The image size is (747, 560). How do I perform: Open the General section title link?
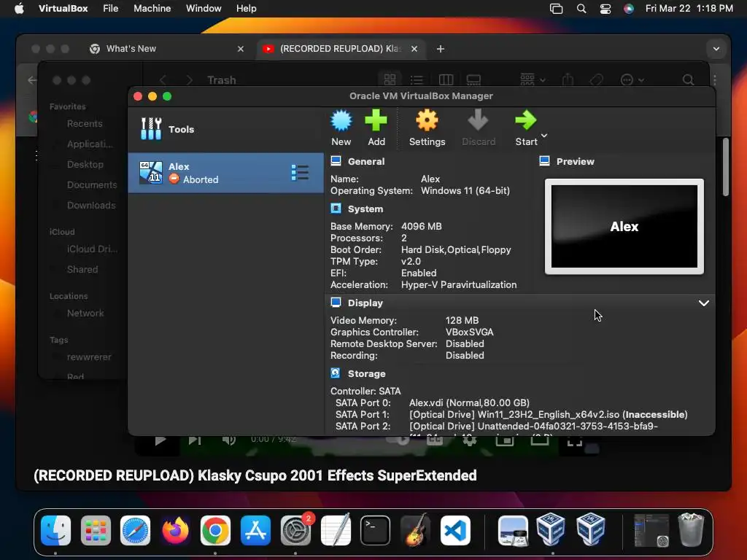366,161
